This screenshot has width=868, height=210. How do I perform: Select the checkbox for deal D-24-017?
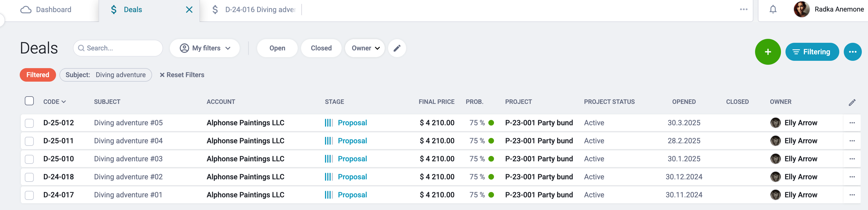[29, 195]
